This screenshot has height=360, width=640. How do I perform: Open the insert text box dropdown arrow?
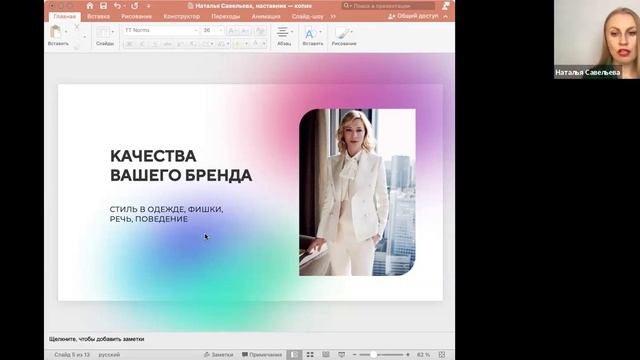(320, 32)
